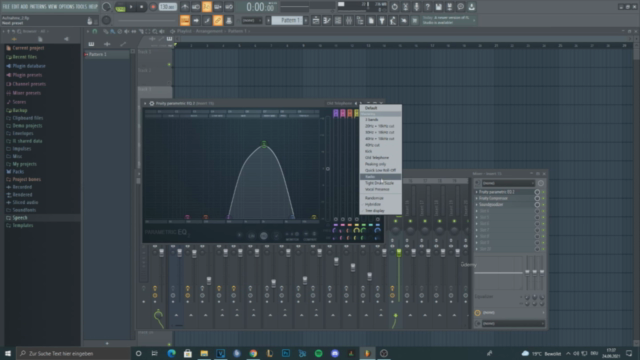
Task: Click the Pattern 1 item in picker
Action: pyautogui.click(x=107, y=54)
